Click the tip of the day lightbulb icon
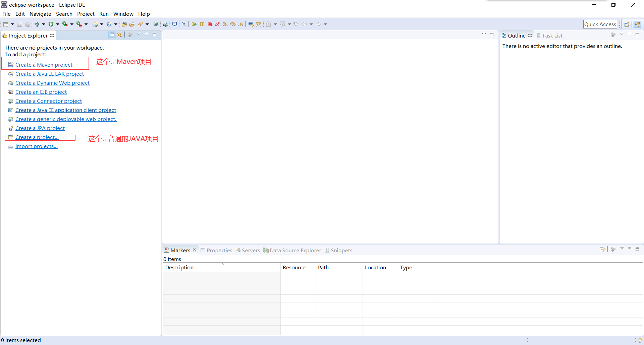The height and width of the screenshot is (345, 644). click(640, 340)
